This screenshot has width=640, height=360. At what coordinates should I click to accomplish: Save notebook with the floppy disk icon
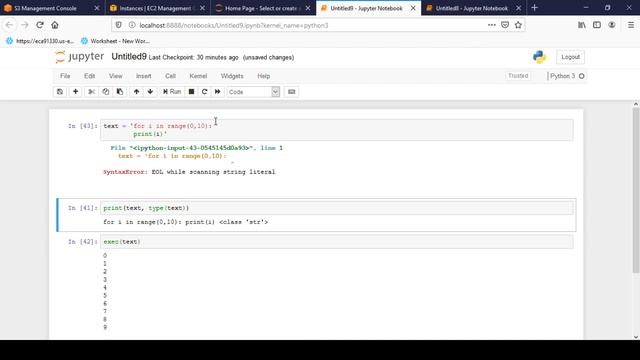pyautogui.click(x=60, y=92)
